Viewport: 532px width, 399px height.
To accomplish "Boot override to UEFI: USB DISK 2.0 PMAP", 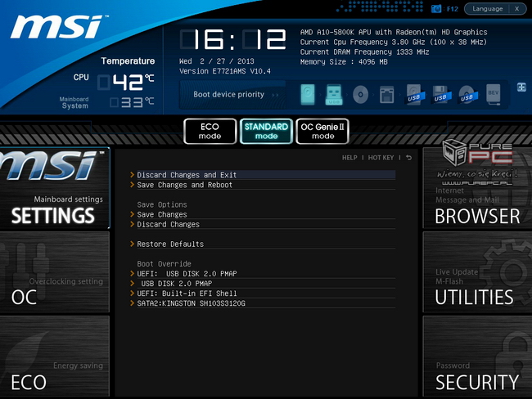I will [x=263, y=274].
